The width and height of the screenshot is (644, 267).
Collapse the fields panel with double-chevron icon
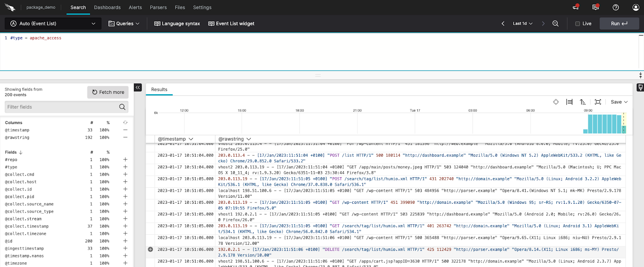click(138, 87)
